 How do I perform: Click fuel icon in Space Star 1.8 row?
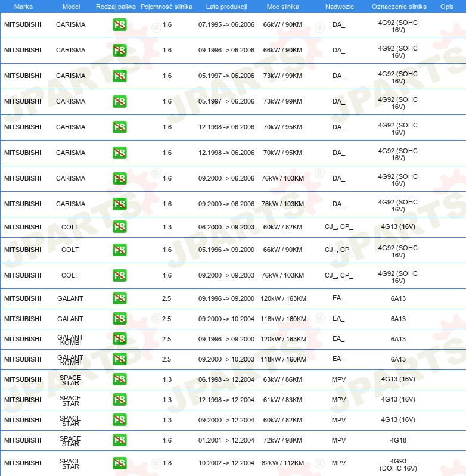pyautogui.click(x=120, y=463)
